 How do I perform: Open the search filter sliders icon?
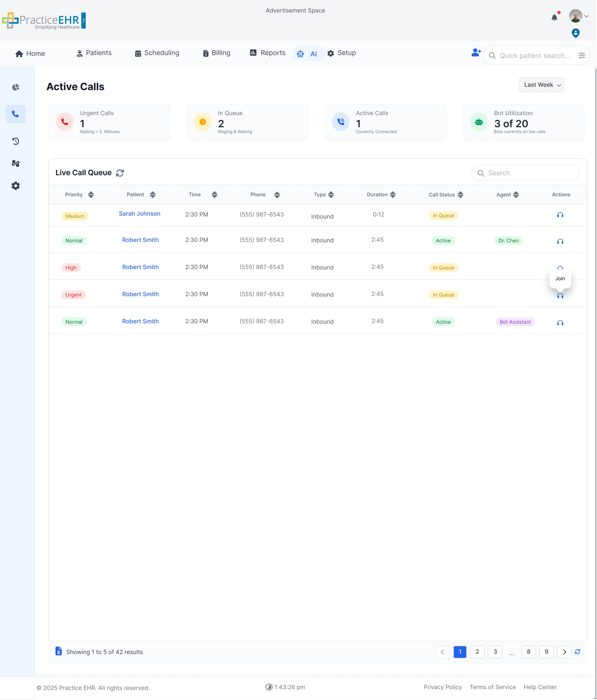(x=582, y=55)
